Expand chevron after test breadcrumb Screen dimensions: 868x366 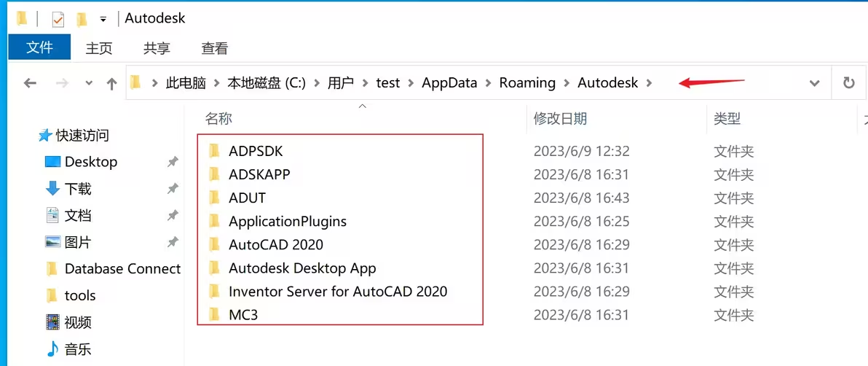tap(411, 83)
